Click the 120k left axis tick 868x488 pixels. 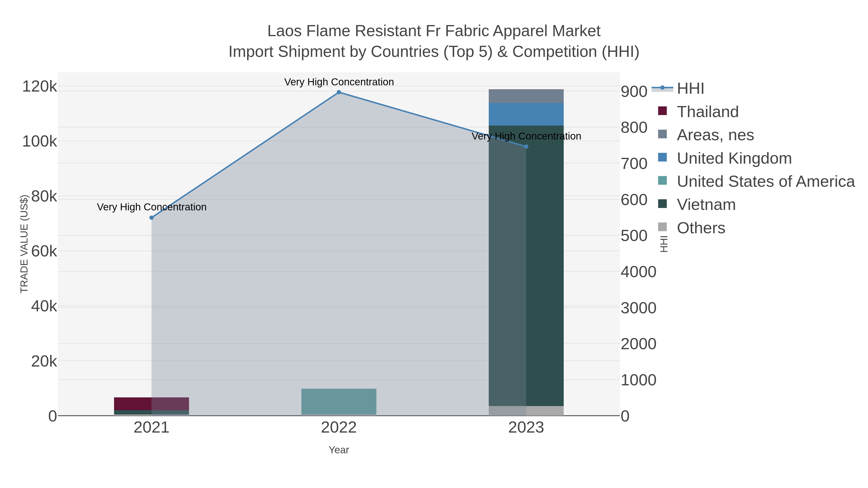pyautogui.click(x=40, y=87)
